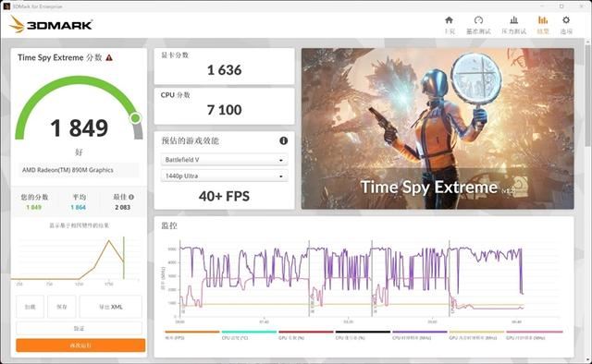Expand the 1440p Ultra resolution dropdown
This screenshot has width=592, height=364.
(224, 176)
